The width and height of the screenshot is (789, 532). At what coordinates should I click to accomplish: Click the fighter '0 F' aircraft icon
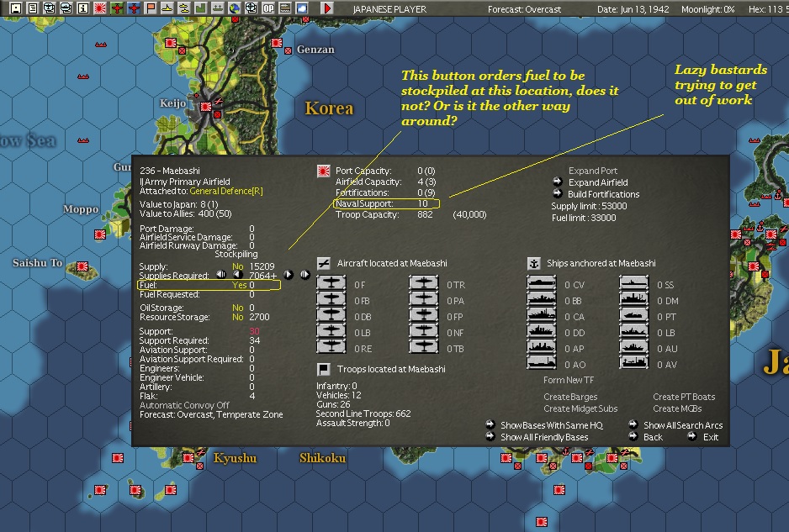point(331,282)
